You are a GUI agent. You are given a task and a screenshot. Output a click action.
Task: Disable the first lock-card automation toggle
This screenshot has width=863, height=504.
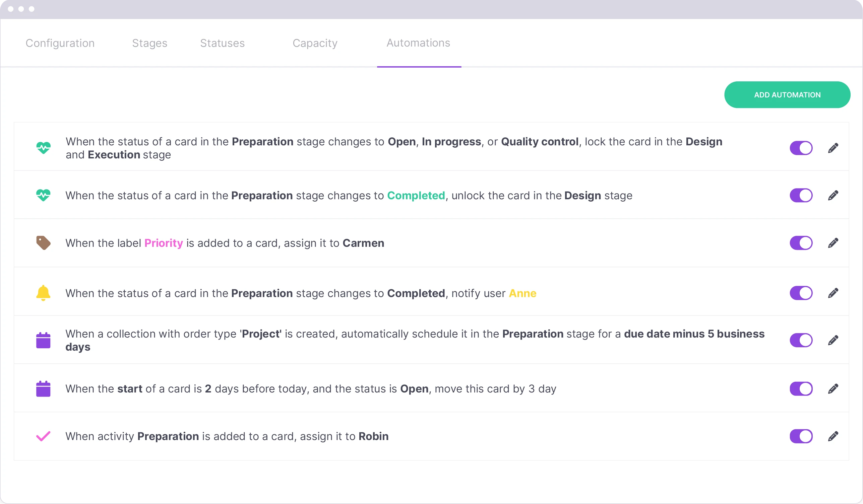click(801, 148)
